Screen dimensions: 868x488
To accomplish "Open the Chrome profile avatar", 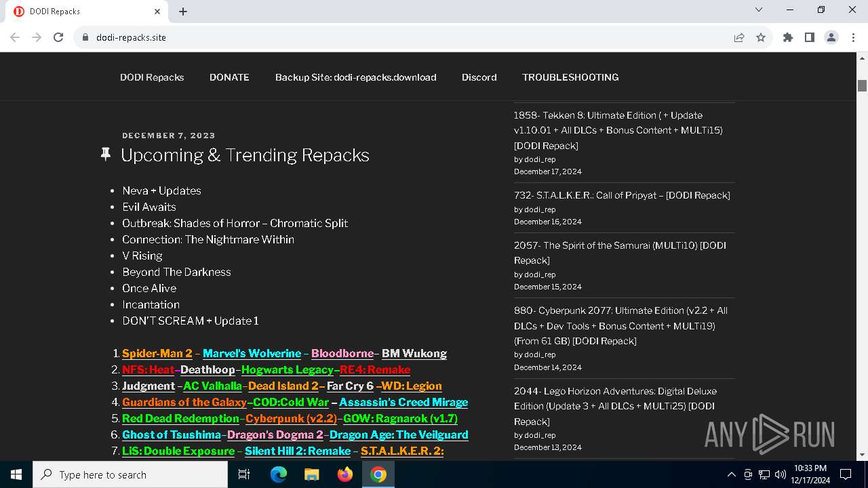I will coord(831,37).
